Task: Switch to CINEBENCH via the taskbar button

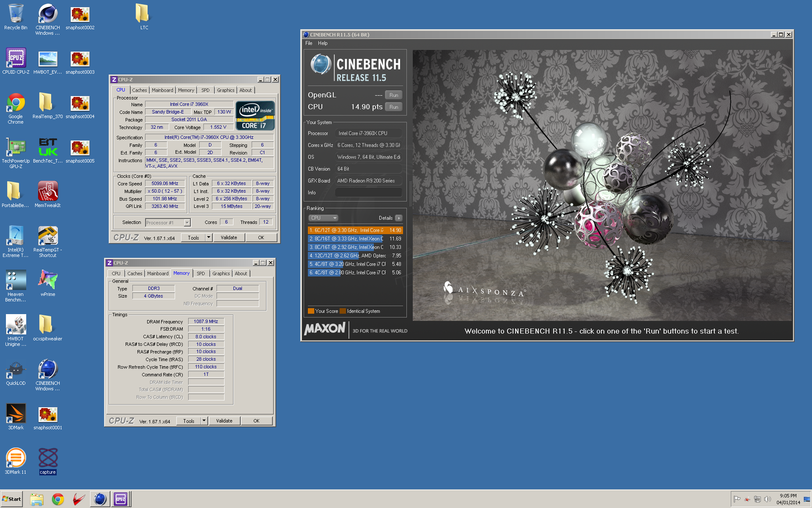Action: click(100, 500)
